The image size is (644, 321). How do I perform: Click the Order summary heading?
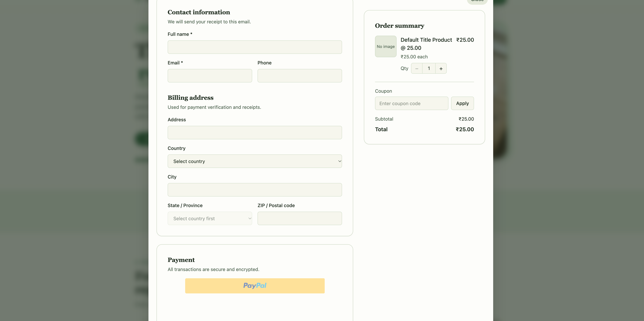pyautogui.click(x=399, y=26)
